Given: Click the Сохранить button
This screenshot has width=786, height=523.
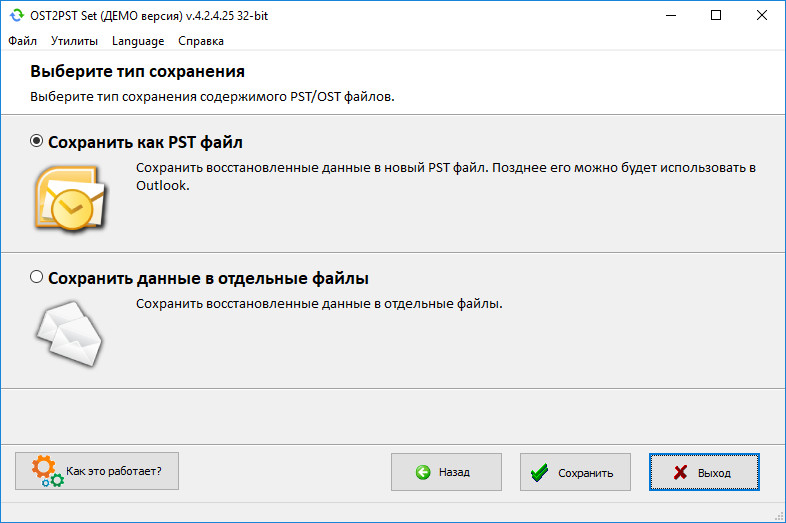Looking at the screenshot, I should tap(575, 472).
